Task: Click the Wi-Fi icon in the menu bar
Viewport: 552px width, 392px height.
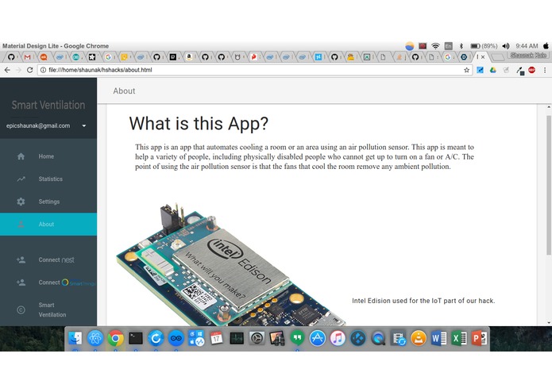Action: click(435, 46)
